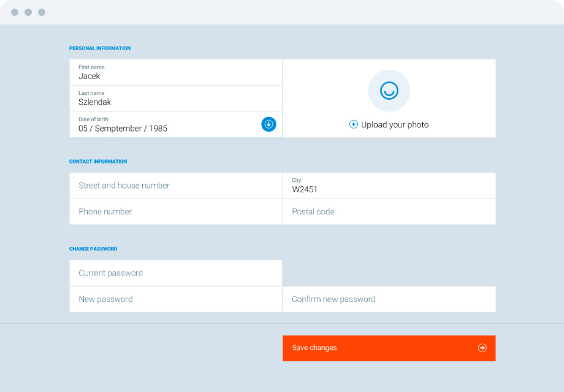
Task: Click the CONTACT INFORMATION heading
Action: click(98, 162)
